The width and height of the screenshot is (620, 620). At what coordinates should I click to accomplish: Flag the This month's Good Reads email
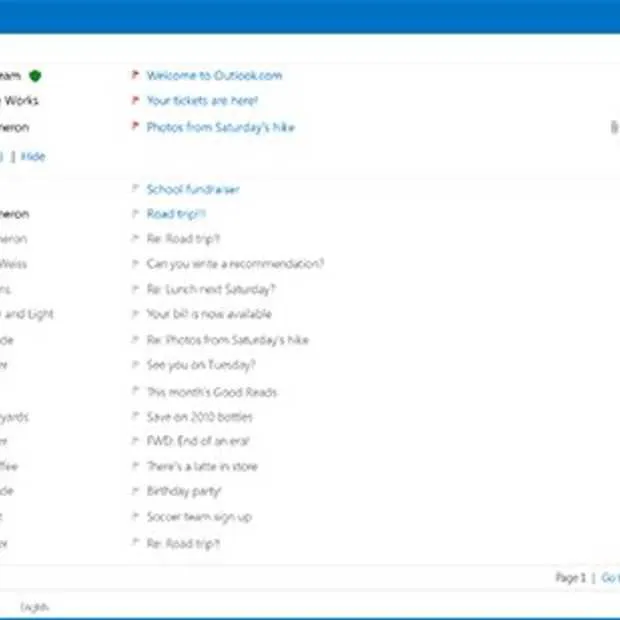coord(135,391)
